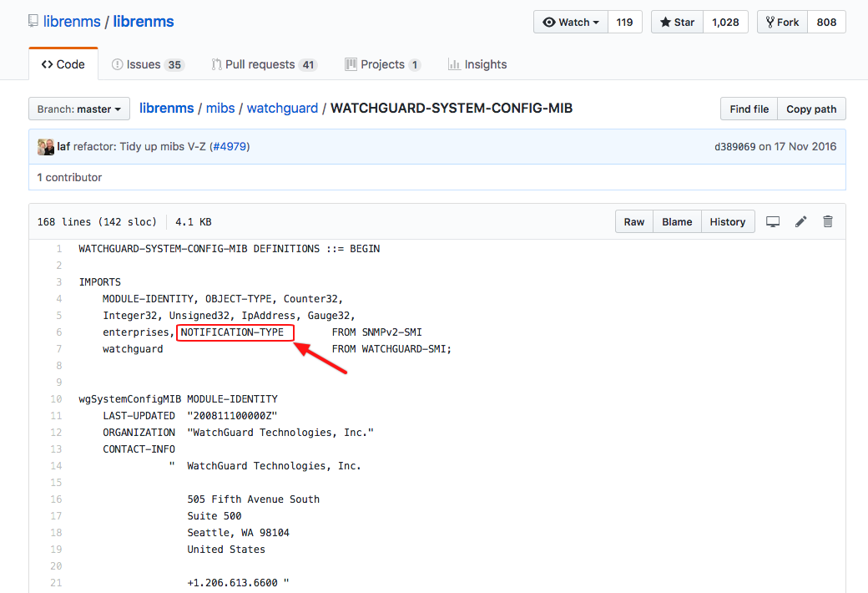Click the trash delete file icon

click(828, 221)
